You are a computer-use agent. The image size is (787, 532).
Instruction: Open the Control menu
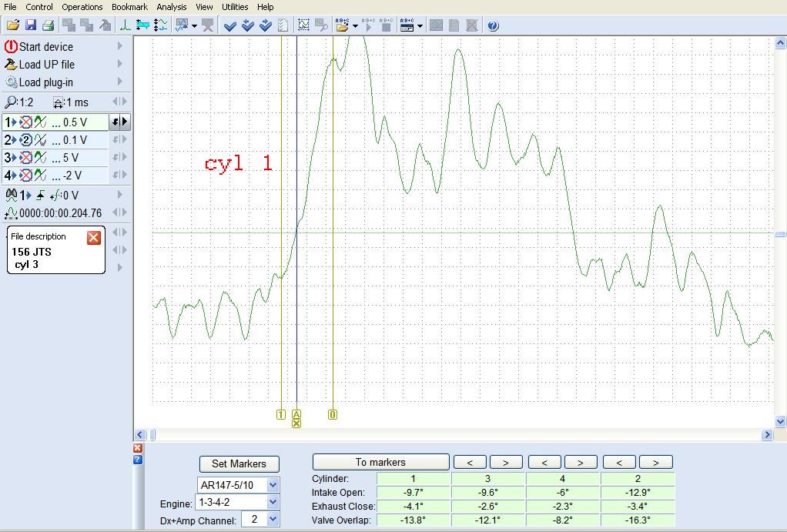[x=39, y=7]
